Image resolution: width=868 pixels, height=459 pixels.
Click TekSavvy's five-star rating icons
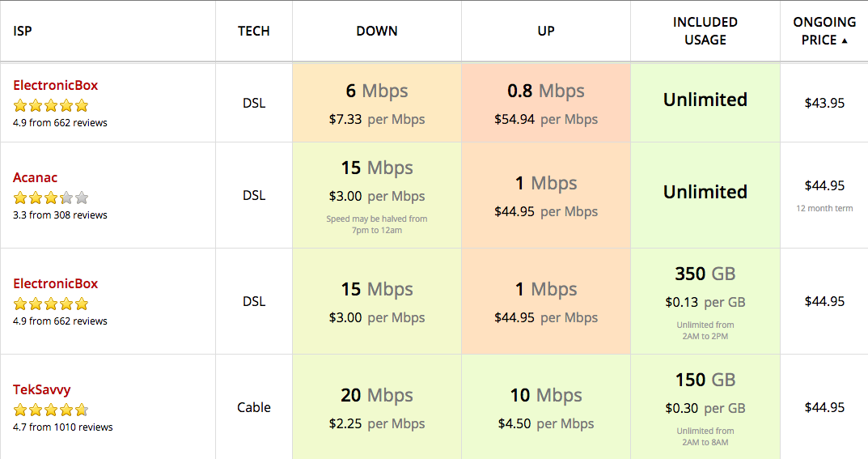coord(51,410)
